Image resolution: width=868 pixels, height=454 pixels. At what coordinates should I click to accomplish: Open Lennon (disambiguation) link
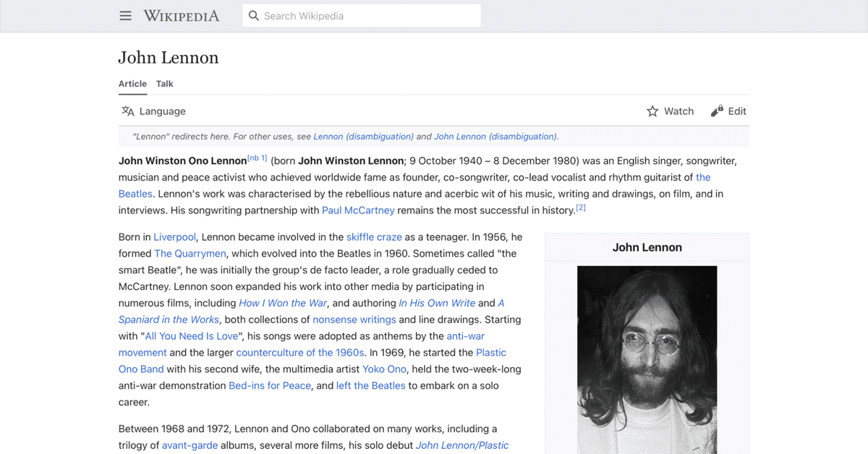[364, 137]
